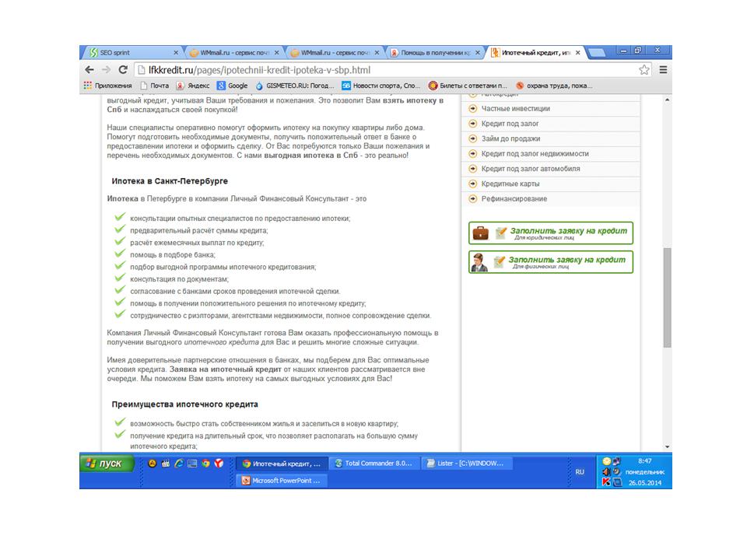Launch Internet Explorer from quick launch
Screen dimensions: 747x560
[179, 464]
